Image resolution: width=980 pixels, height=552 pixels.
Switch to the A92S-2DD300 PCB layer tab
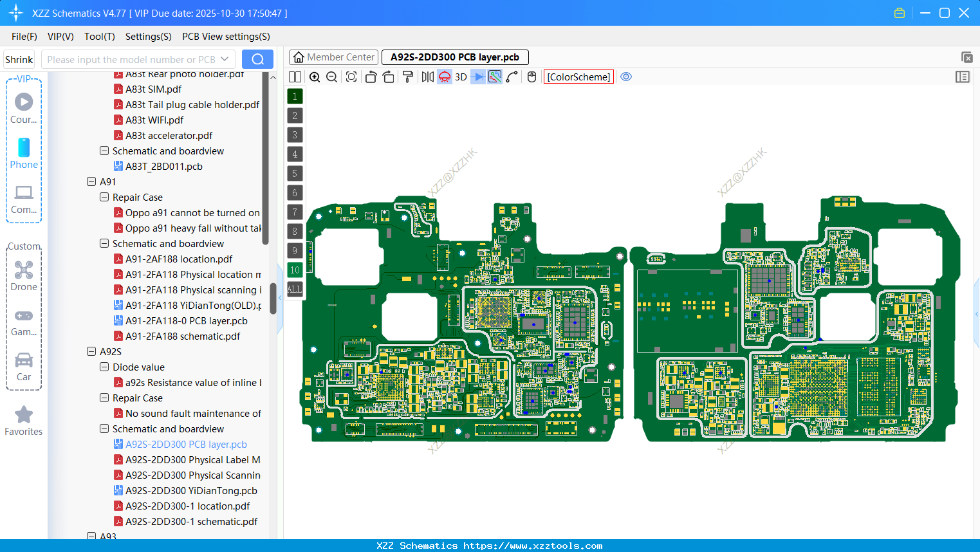tap(455, 57)
